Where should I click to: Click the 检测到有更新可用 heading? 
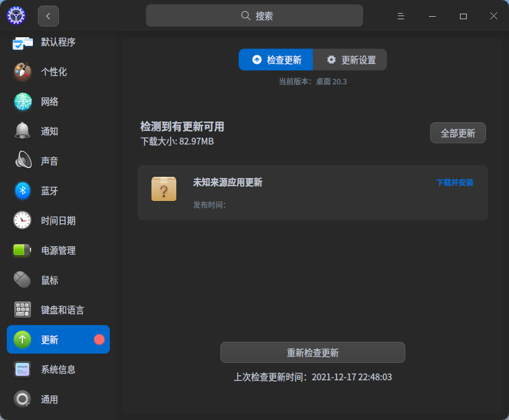(x=182, y=127)
